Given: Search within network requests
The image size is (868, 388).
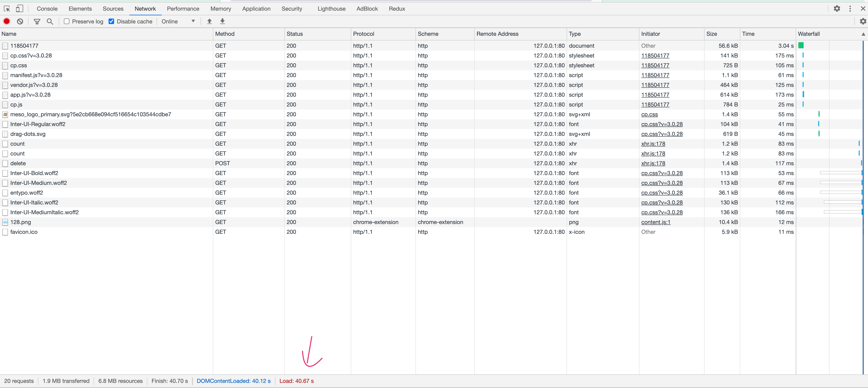Looking at the screenshot, I should pos(50,21).
